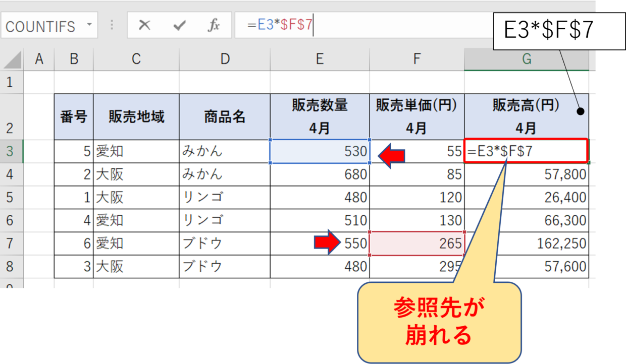Click the 商品名 header cell
The height and width of the screenshot is (364, 626).
tap(224, 117)
